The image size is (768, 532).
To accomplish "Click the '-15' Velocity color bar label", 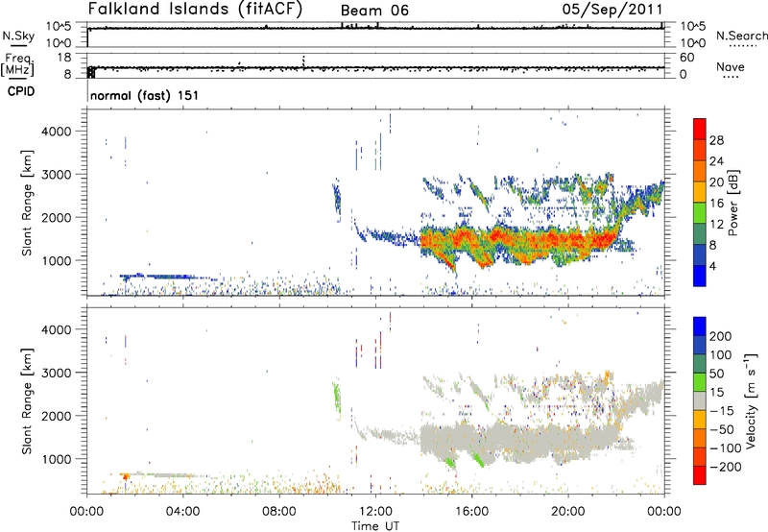I will (x=722, y=411).
